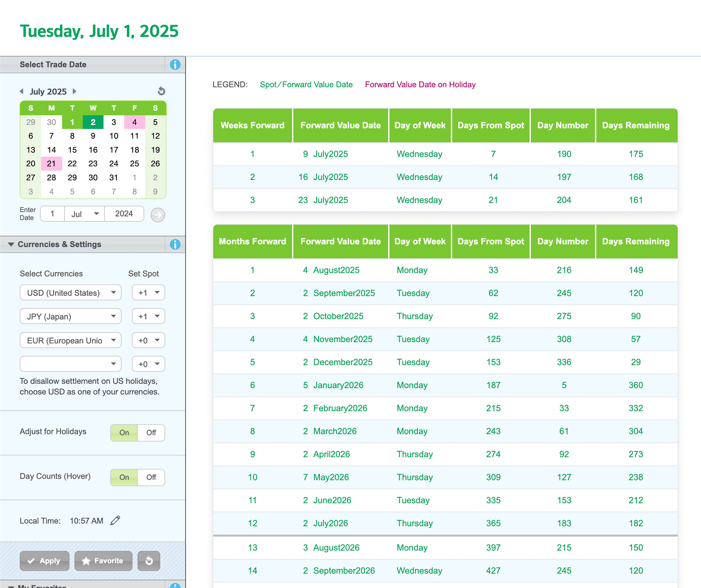This screenshot has width=701, height=588.
Task: Click the 23 July2025 forward value date
Action: tap(323, 200)
